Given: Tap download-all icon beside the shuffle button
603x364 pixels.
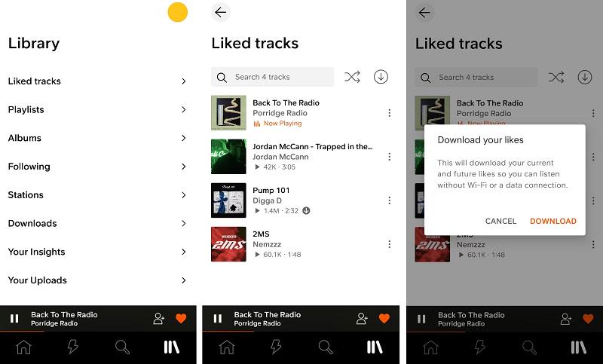Looking at the screenshot, I should (x=381, y=77).
